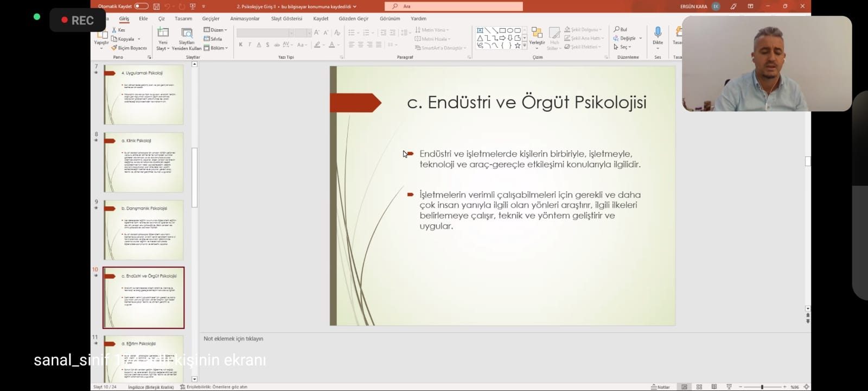Toggle text shadow S in Yazı Tipi
Image resolution: width=868 pixels, height=391 pixels.
267,45
